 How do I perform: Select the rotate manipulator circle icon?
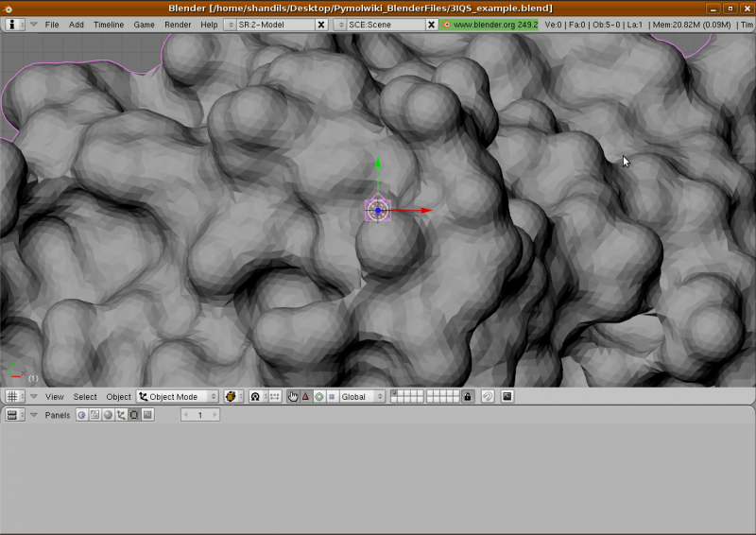pyautogui.click(x=318, y=397)
